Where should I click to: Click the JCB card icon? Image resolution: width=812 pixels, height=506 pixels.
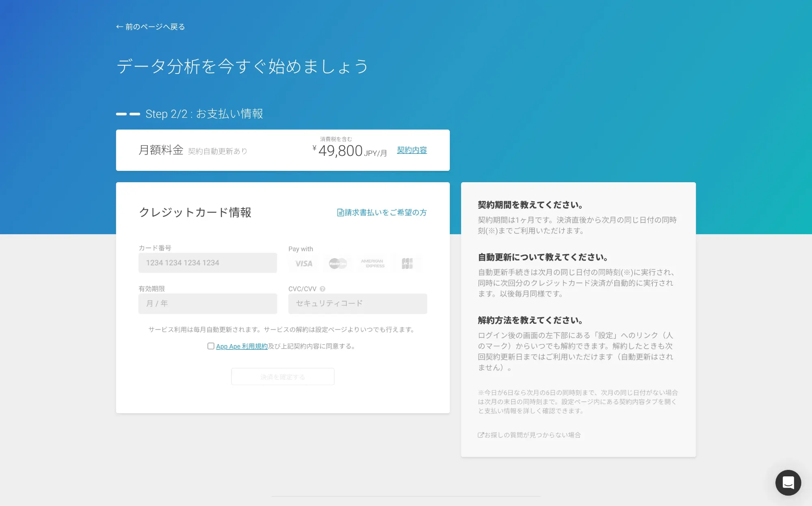click(x=407, y=264)
